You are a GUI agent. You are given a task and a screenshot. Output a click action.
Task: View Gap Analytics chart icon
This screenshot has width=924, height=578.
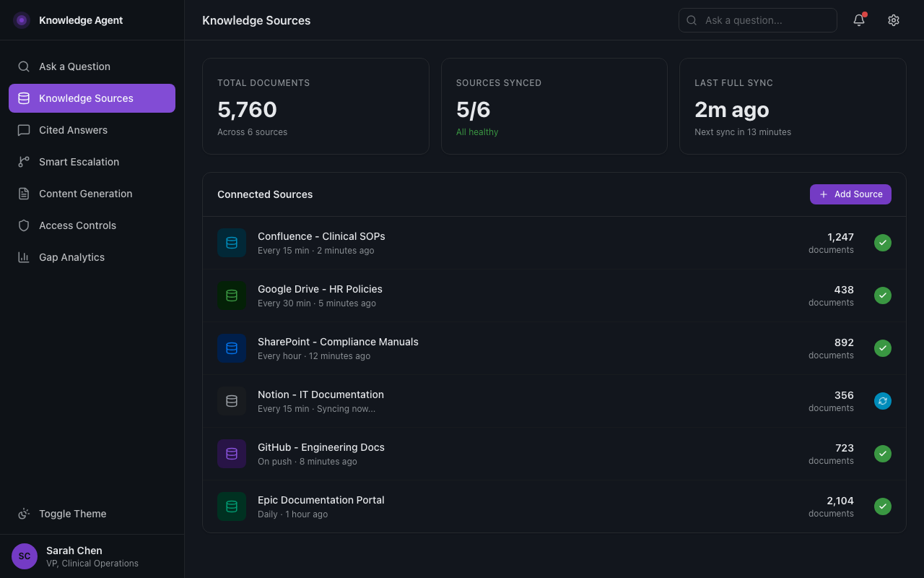click(x=23, y=257)
